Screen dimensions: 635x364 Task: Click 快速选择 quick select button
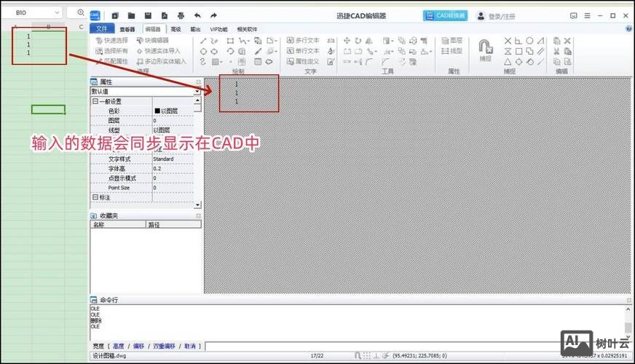click(111, 41)
